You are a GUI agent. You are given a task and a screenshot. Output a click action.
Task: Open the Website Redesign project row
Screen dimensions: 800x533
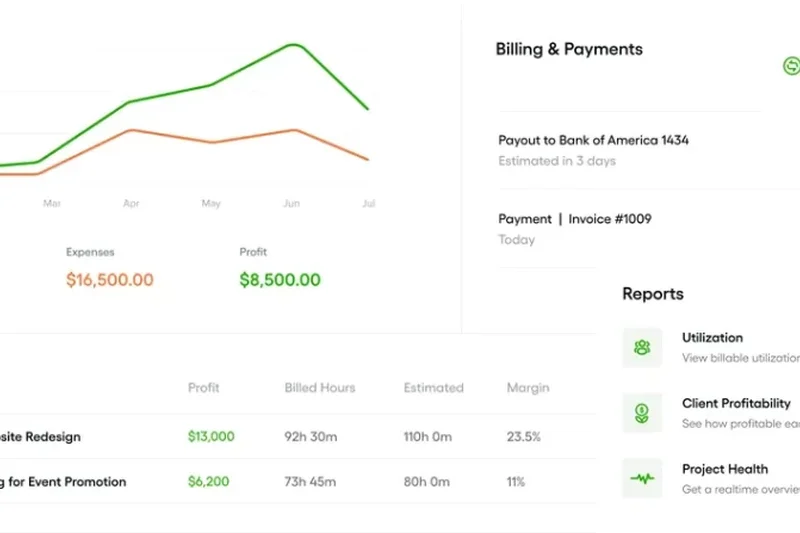coord(40,437)
